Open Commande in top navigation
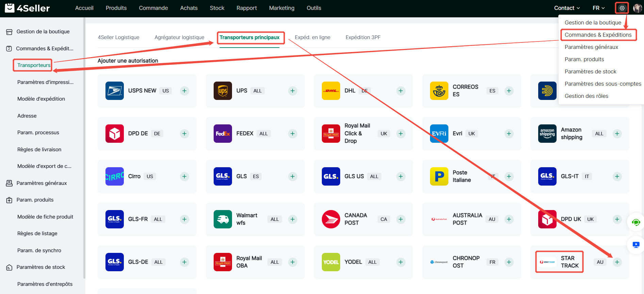Image resolution: width=644 pixels, height=294 pixels. pos(153,8)
